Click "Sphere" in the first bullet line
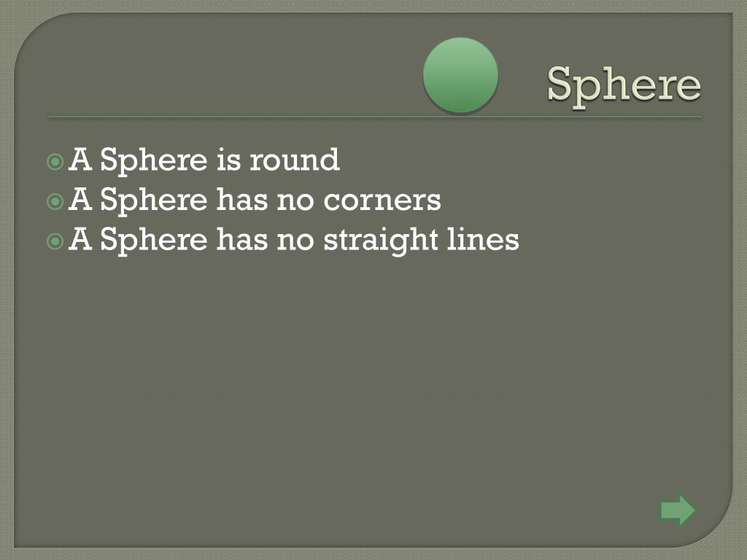Viewport: 747px width, 560px height. tap(154, 160)
